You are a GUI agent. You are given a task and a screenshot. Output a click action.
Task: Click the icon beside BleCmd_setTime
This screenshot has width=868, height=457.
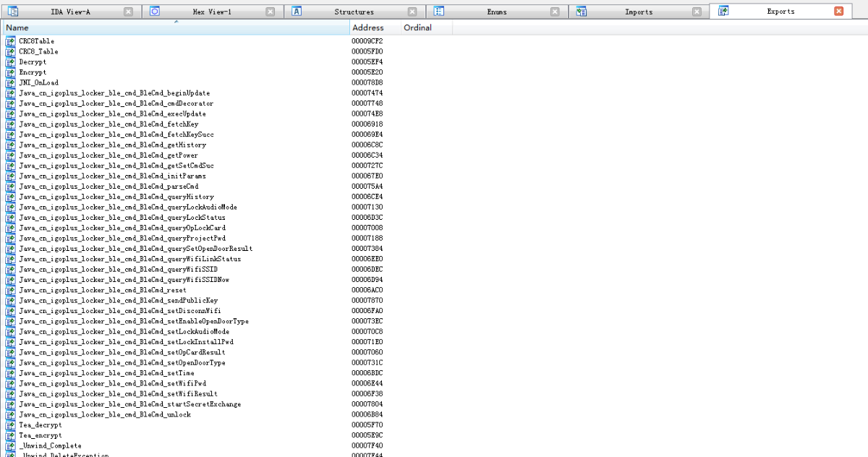pyautogui.click(x=10, y=373)
